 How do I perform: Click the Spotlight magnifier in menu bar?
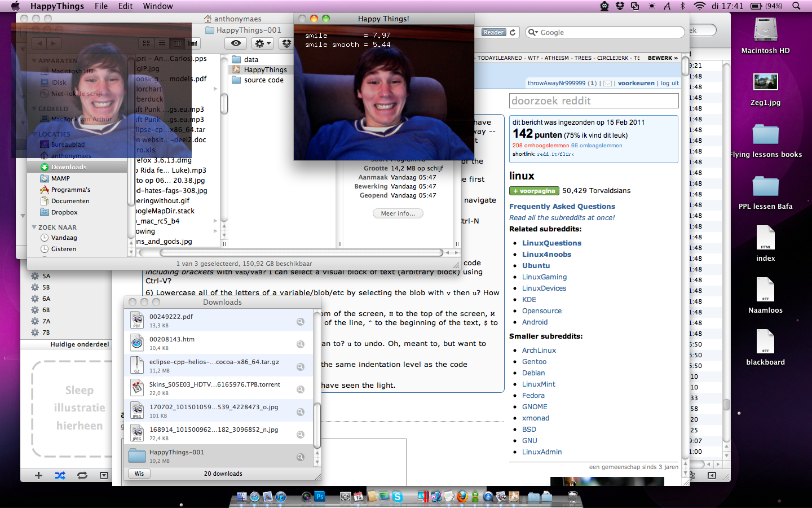click(x=796, y=6)
